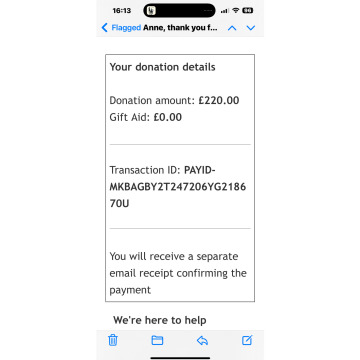Tap the separate email receipt paragraph

[x=178, y=273]
